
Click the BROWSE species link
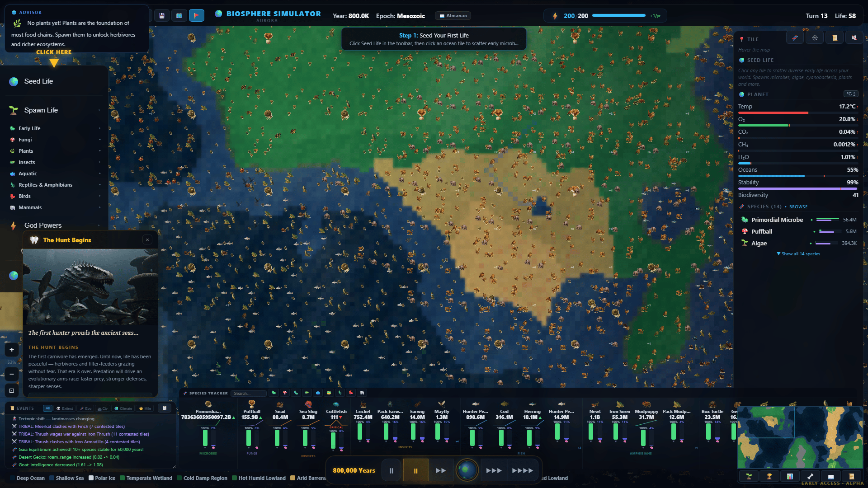[x=798, y=207]
